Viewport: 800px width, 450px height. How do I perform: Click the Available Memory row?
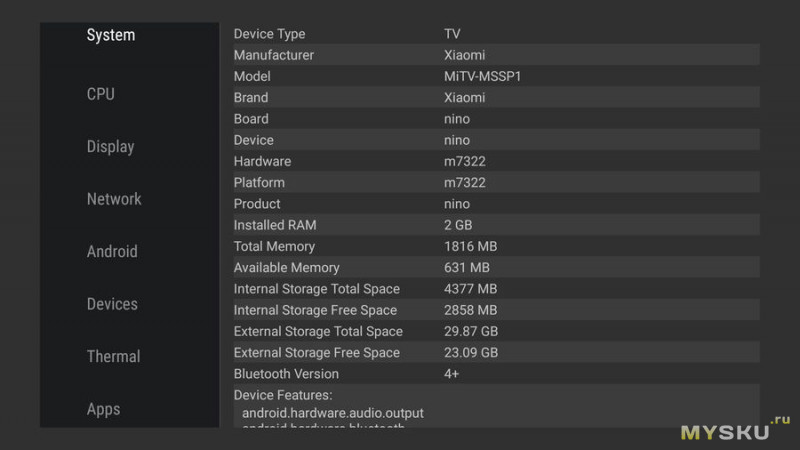pyautogui.click(x=494, y=267)
